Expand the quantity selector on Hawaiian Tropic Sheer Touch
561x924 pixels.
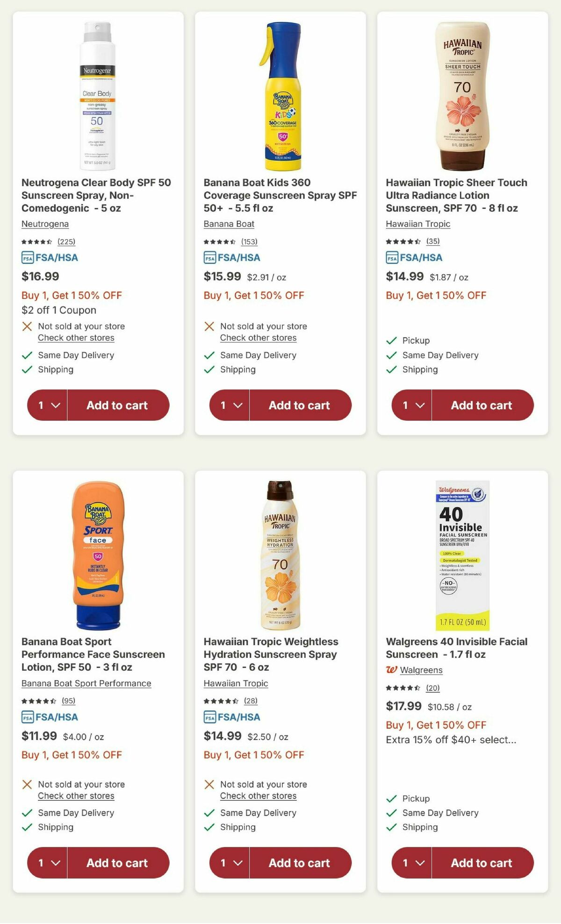pyautogui.click(x=411, y=405)
